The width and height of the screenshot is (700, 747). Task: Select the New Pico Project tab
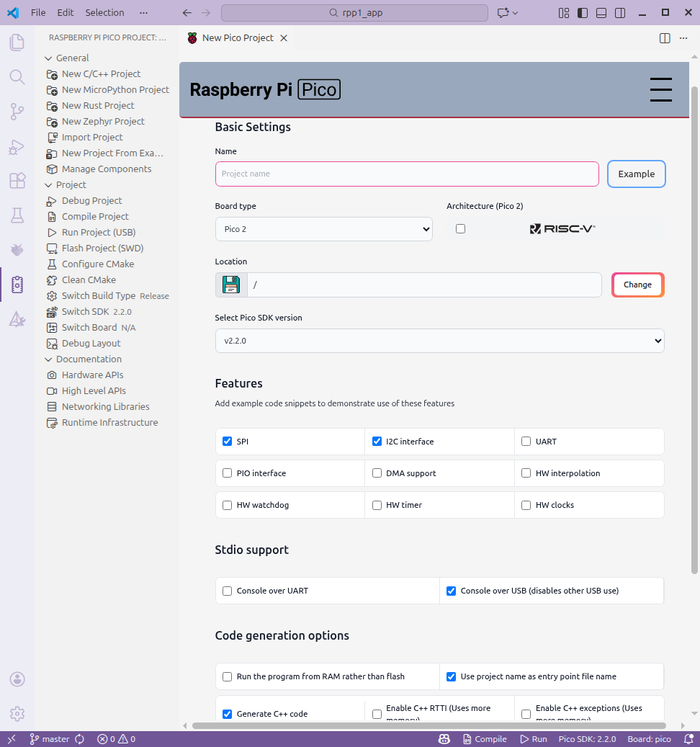point(238,38)
